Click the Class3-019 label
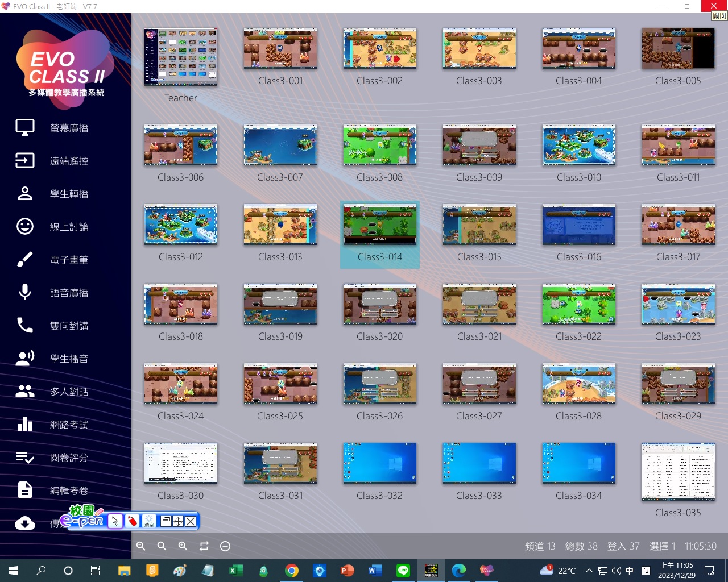Screen dimensions: 728x582 coord(280,336)
